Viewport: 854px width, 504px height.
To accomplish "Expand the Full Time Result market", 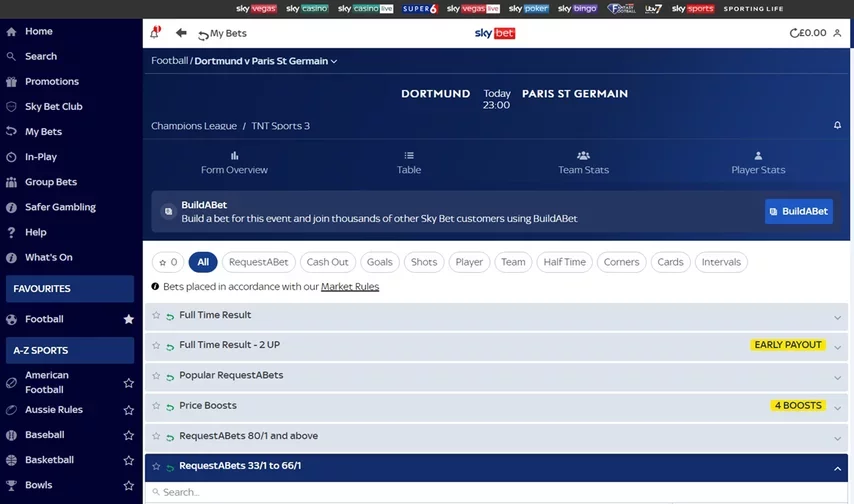I will tap(837, 317).
